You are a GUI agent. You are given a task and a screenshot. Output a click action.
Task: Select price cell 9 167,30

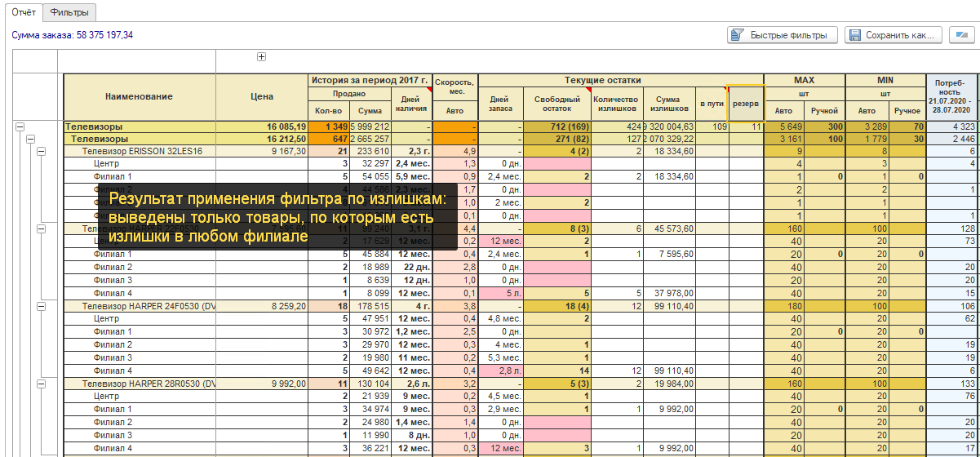(262, 152)
